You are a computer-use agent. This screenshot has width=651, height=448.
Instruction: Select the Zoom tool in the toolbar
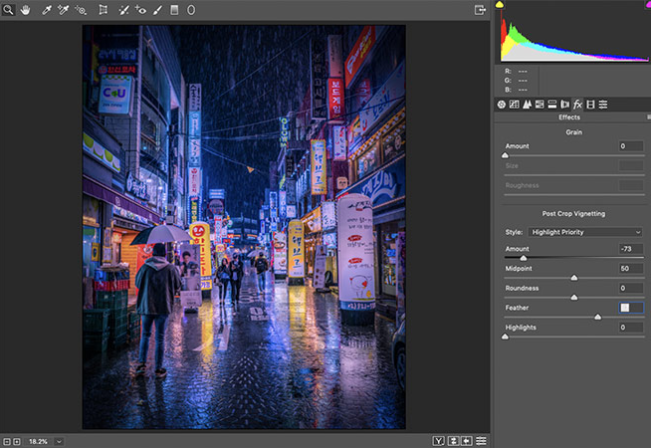[8, 10]
